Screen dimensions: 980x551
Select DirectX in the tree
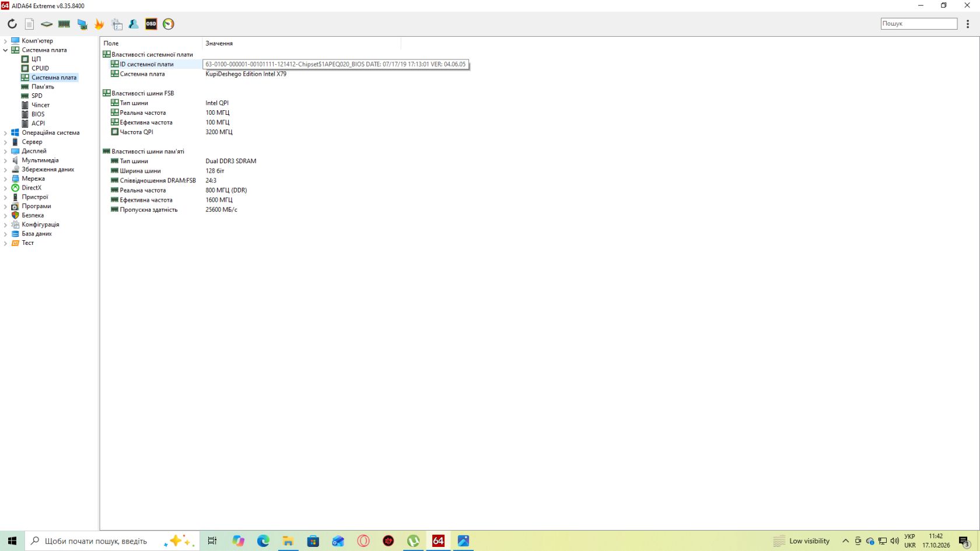(32, 188)
